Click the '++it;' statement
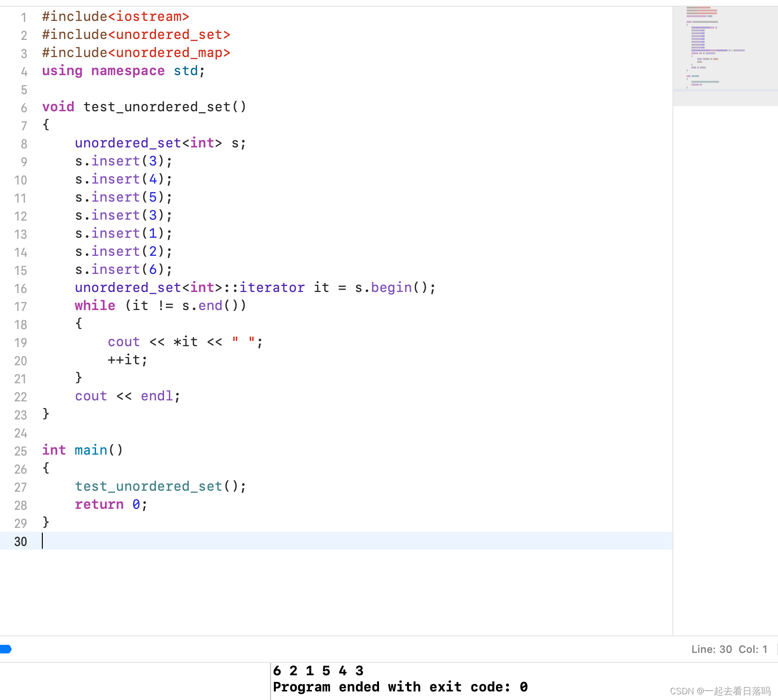The image size is (778, 700). pyautogui.click(x=127, y=360)
